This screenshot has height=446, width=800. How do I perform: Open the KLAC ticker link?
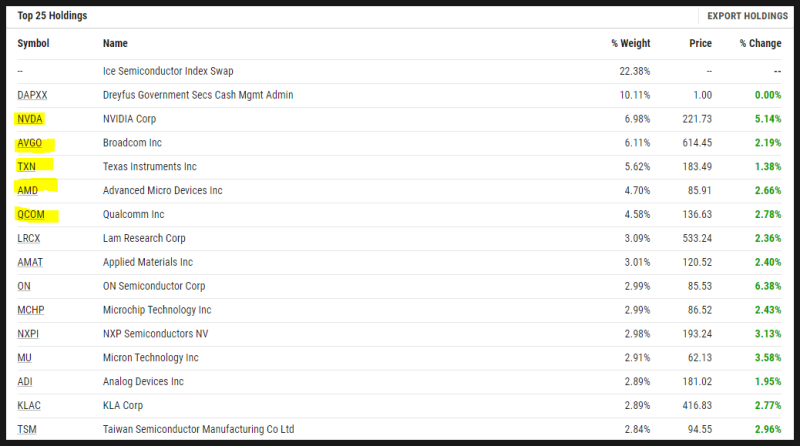tap(29, 406)
